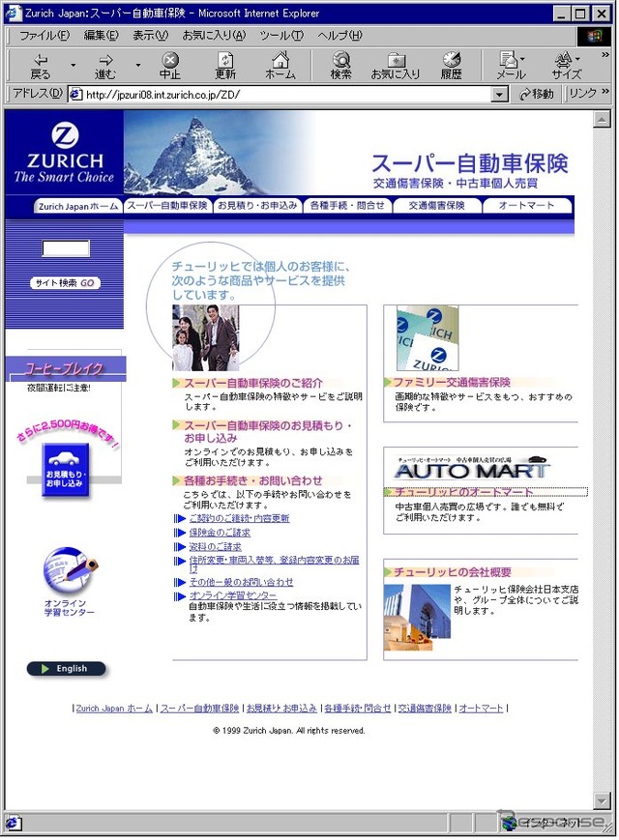Select the スーパー自動車保険 navigation tab
Screen dimensions: 619x840
167,206
